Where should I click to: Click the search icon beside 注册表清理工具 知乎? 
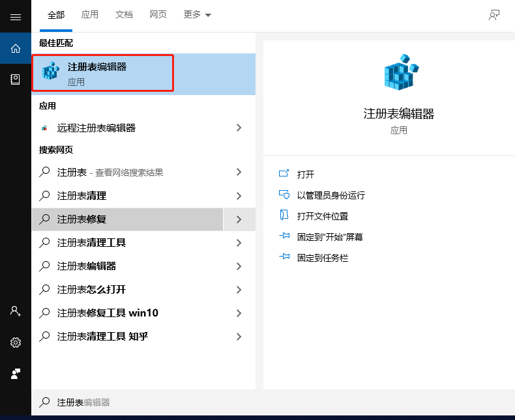tap(44, 337)
